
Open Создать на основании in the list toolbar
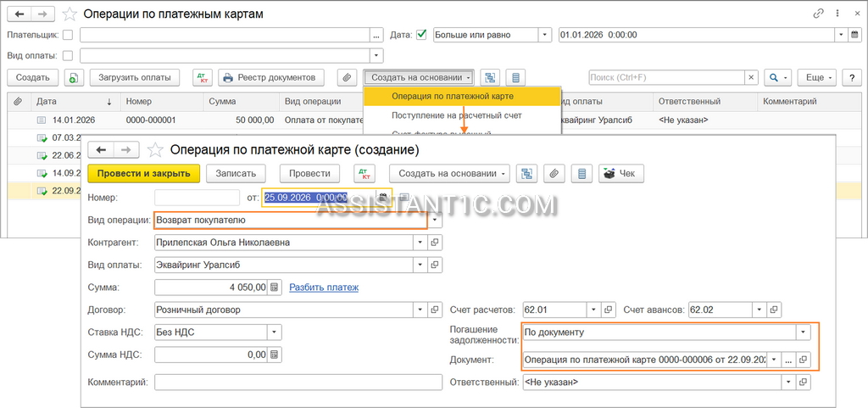(419, 77)
